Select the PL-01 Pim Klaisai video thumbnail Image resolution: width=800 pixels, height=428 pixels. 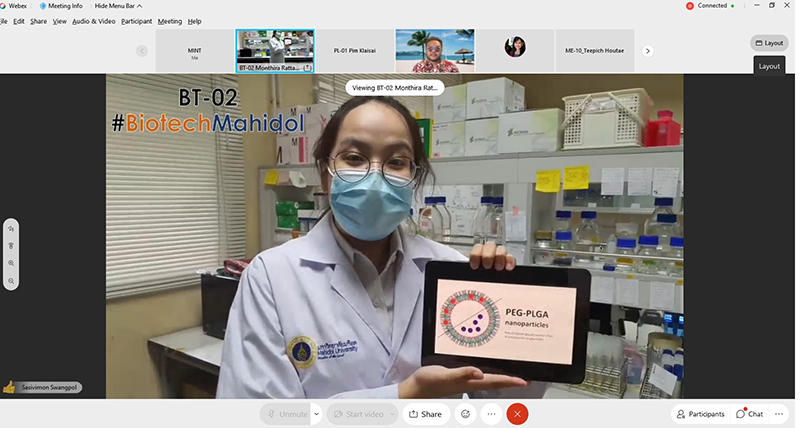pos(355,50)
